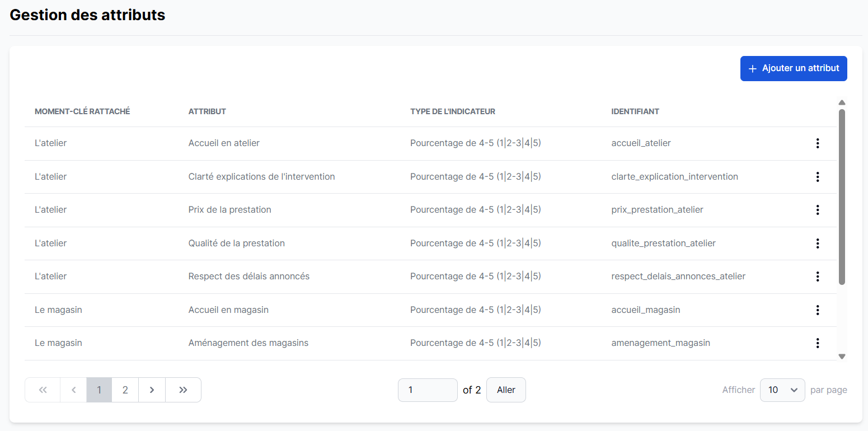Jump to last page double-arrow
Viewport: 868px width, 431px height.
(x=183, y=390)
